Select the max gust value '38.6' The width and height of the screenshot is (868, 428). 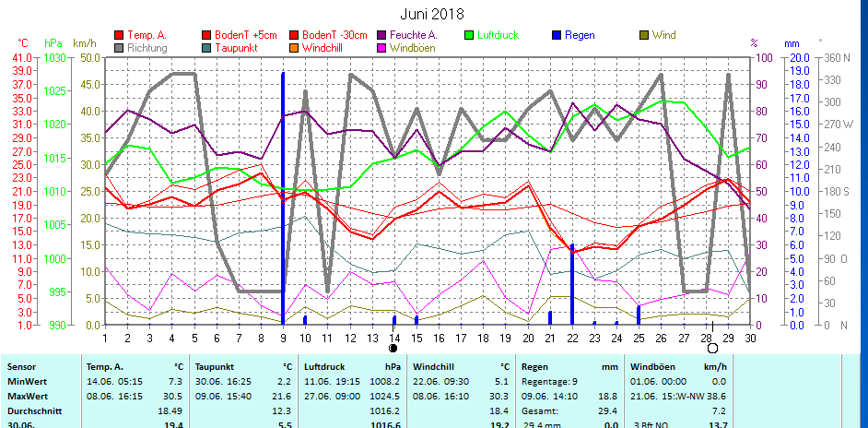point(718,397)
